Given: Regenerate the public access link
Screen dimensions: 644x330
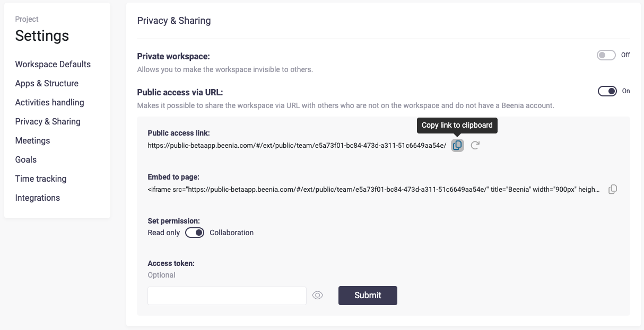Looking at the screenshot, I should coord(475,145).
